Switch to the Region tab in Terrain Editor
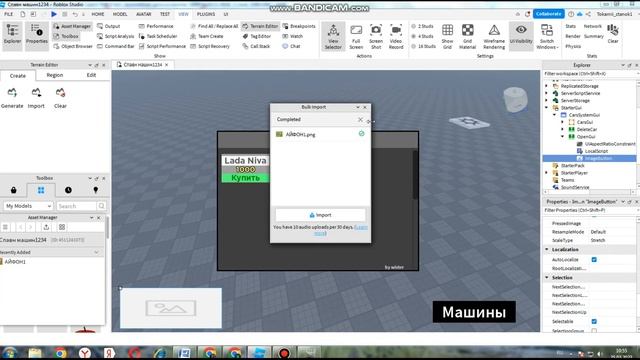This screenshot has height=360, width=640. point(55,75)
